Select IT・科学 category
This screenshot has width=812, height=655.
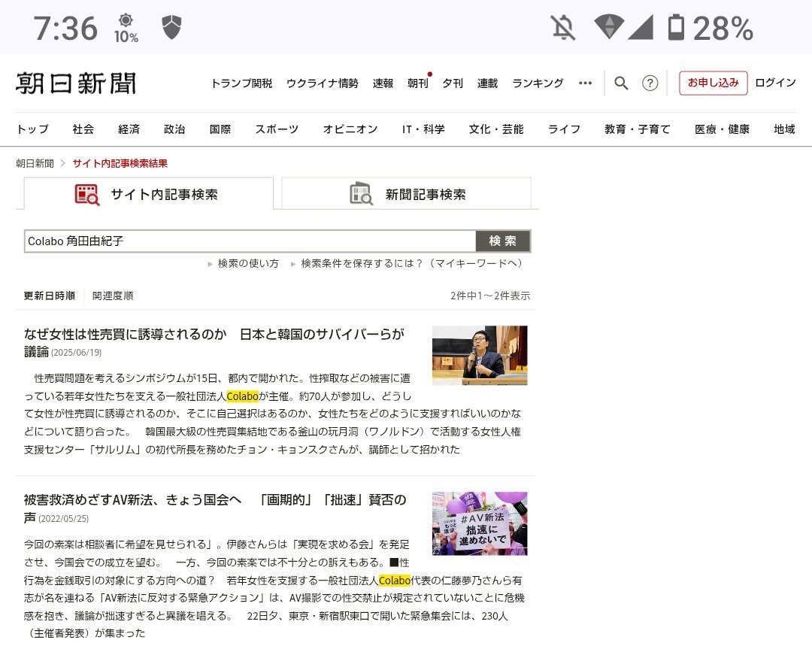[423, 129]
